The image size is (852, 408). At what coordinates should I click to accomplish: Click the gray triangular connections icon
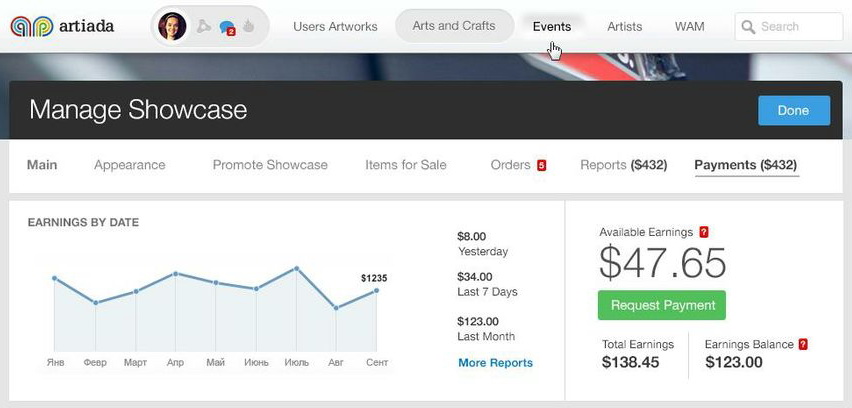(x=204, y=26)
